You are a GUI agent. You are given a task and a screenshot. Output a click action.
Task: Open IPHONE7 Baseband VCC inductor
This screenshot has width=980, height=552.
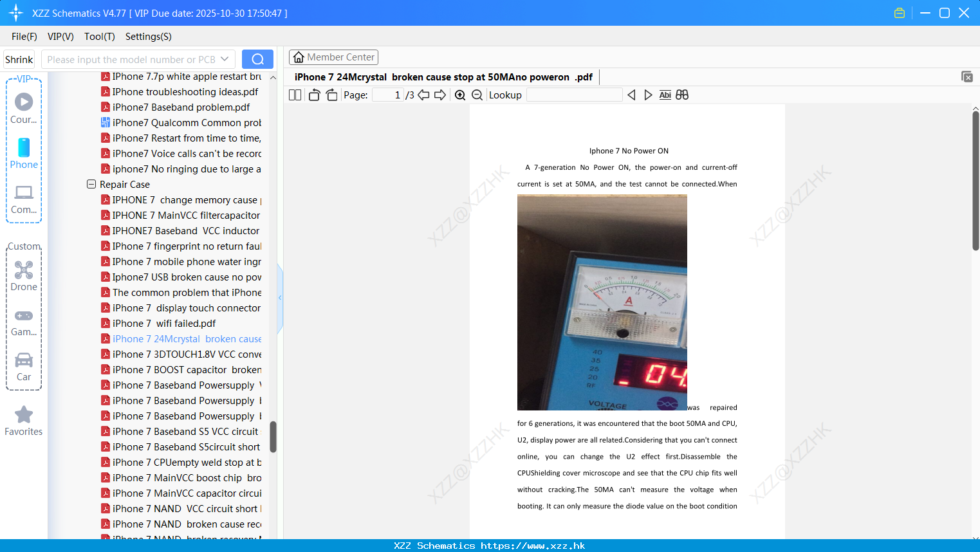(180, 231)
